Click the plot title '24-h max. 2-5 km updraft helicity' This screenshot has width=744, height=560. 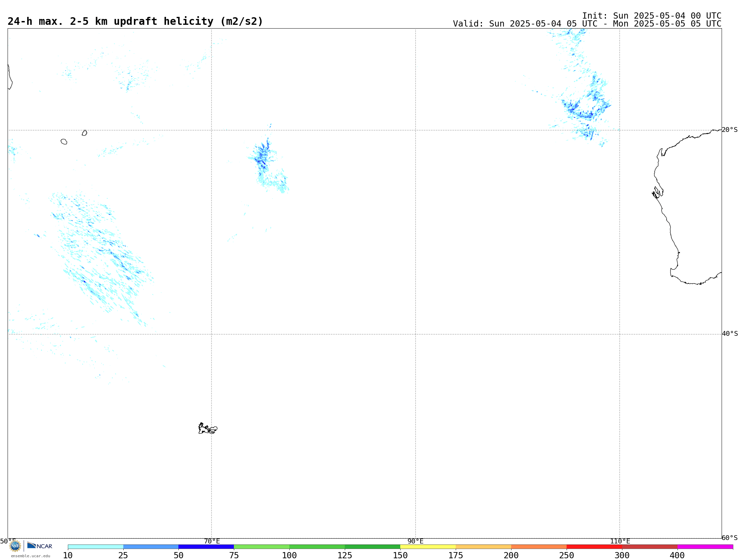(x=135, y=21)
